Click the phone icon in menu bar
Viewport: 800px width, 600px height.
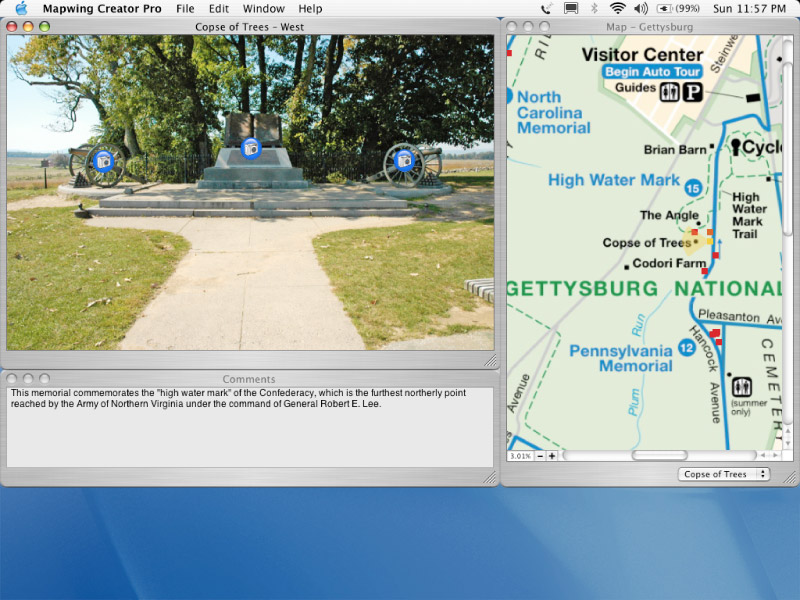(x=546, y=8)
